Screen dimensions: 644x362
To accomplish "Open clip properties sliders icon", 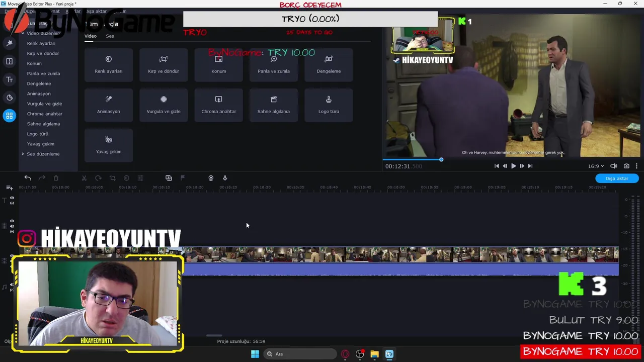I will (x=140, y=178).
